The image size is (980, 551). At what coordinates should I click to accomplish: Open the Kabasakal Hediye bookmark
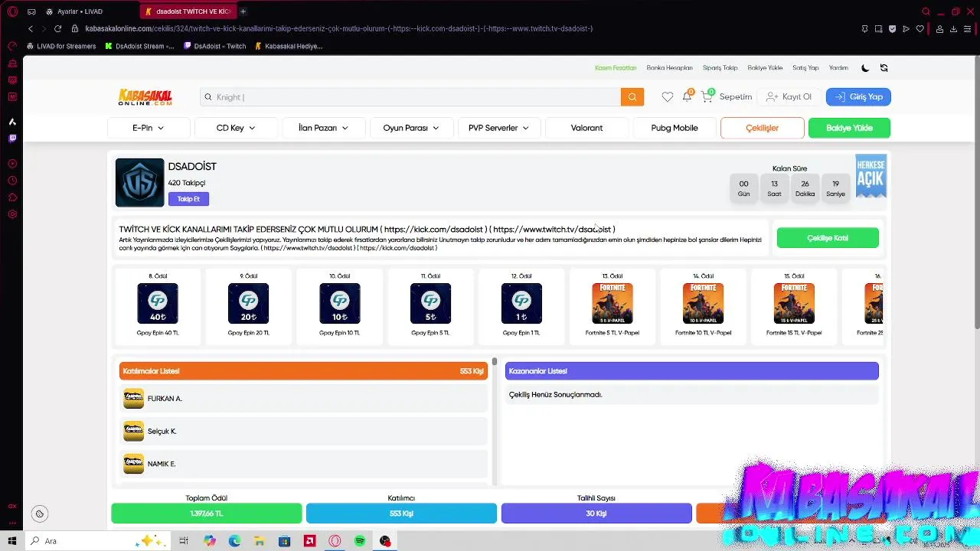click(289, 46)
